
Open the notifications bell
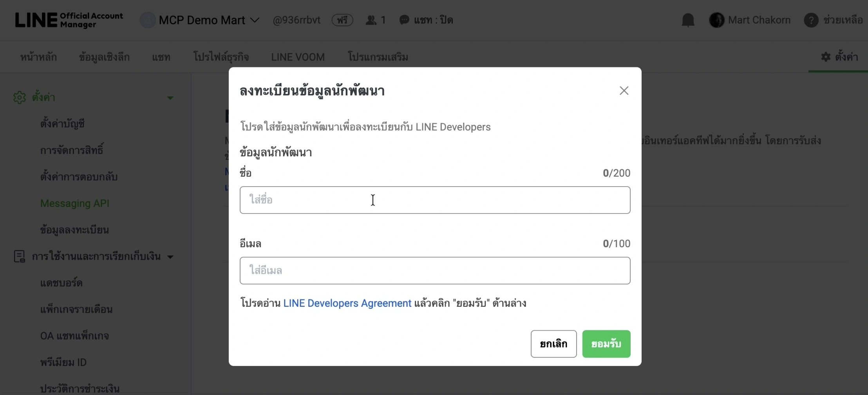pyautogui.click(x=688, y=20)
